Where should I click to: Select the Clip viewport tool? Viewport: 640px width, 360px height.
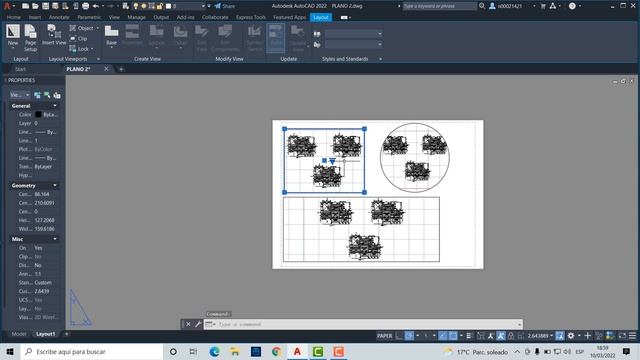pos(78,38)
